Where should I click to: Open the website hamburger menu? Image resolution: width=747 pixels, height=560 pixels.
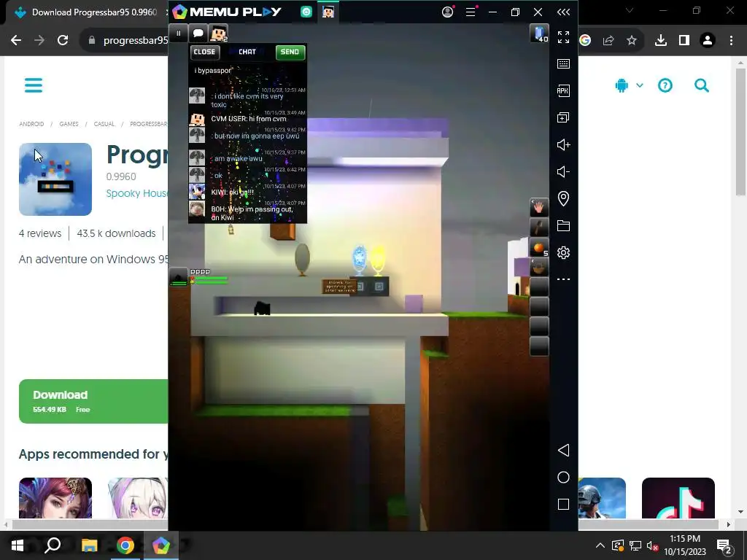34,85
